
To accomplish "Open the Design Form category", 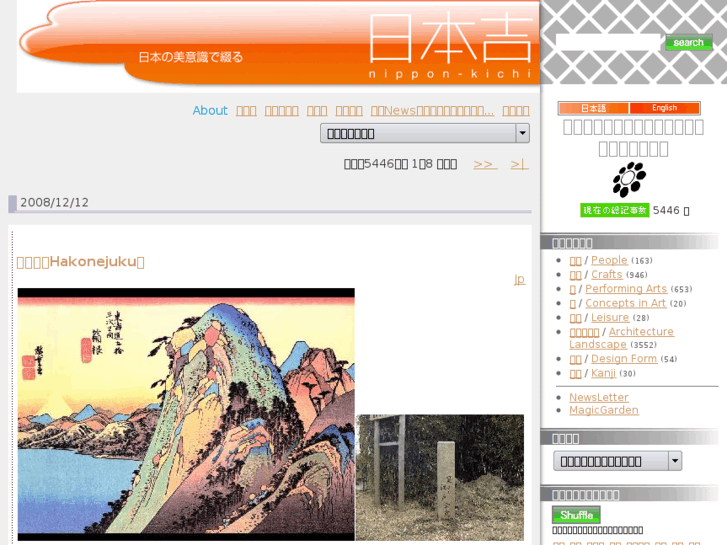I will pos(624,359).
